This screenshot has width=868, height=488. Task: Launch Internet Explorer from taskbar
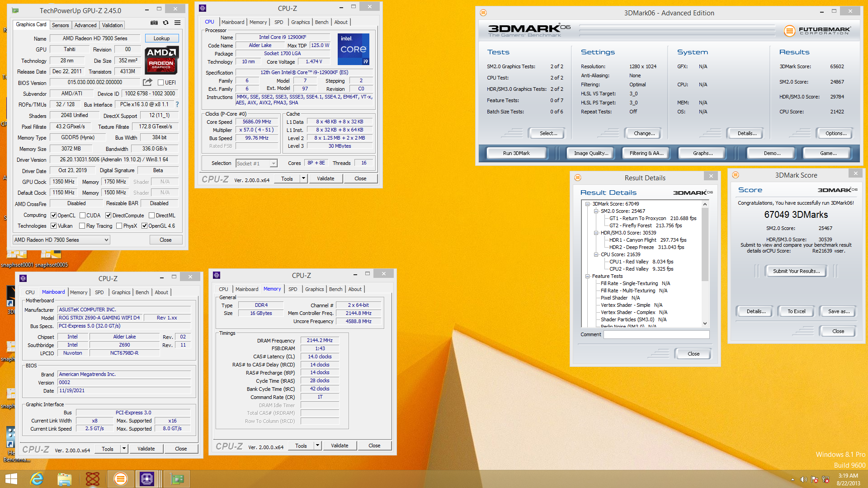(37, 479)
